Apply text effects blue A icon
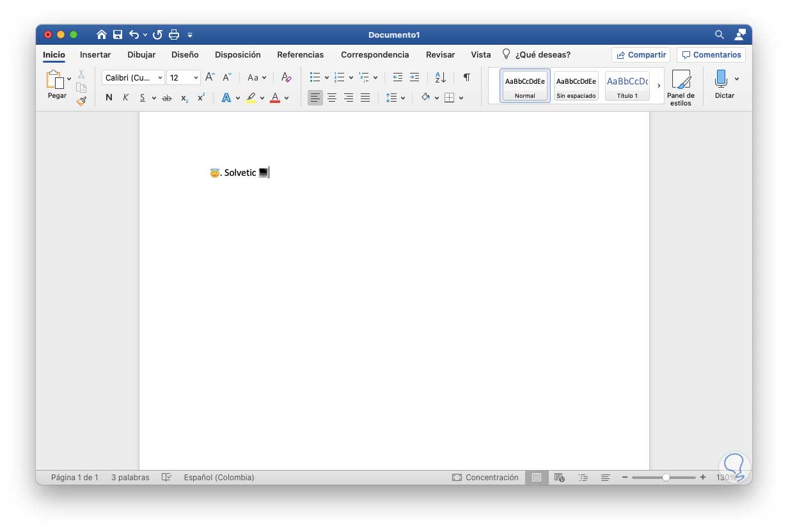788x532 pixels. (226, 98)
